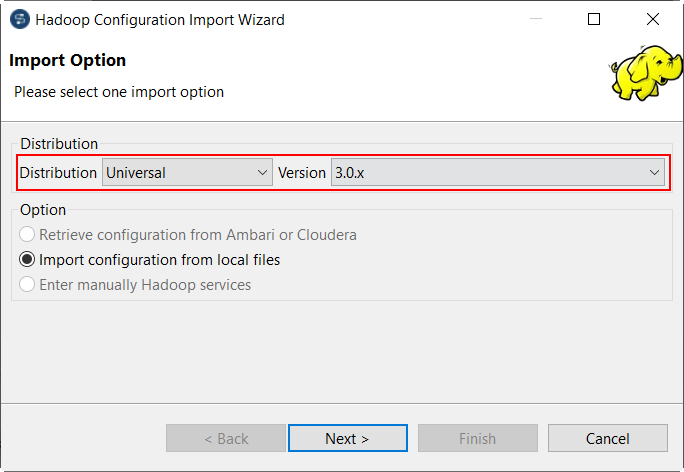Click the Distribution label beside the Universal combo
This screenshot has width=684, height=472.
point(58,173)
